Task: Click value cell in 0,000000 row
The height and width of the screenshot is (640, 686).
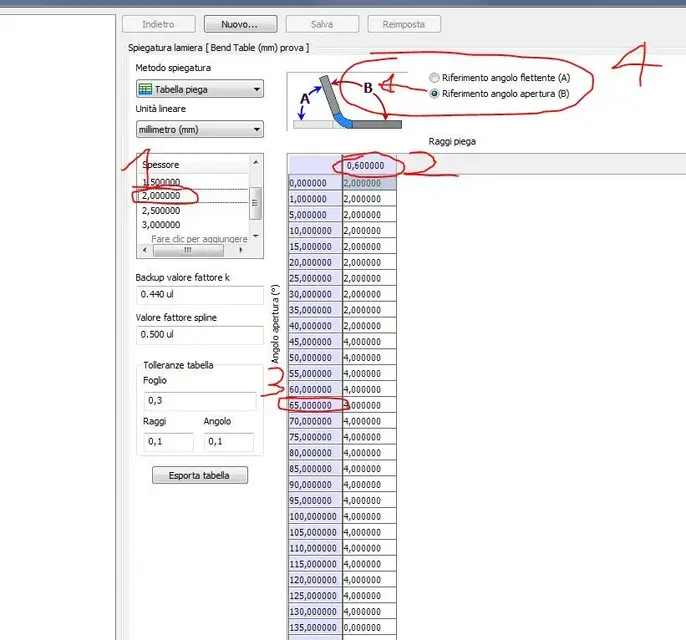Action: pos(369,183)
